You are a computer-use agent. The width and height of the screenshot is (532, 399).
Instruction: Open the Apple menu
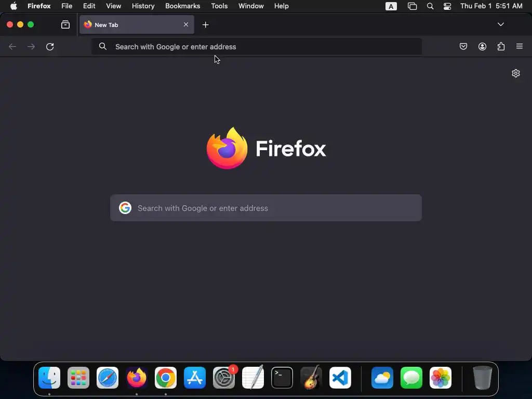click(x=14, y=6)
